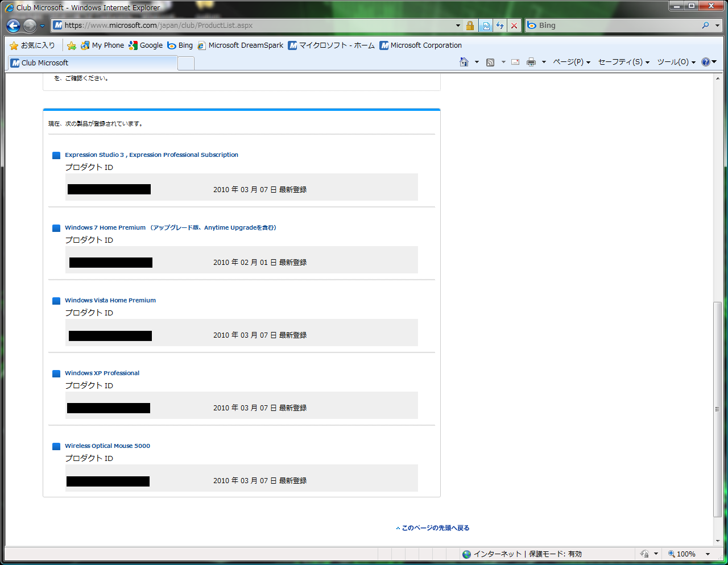Click the 現在、次の製品が登録されています。 text
728x565 pixels.
tap(96, 123)
